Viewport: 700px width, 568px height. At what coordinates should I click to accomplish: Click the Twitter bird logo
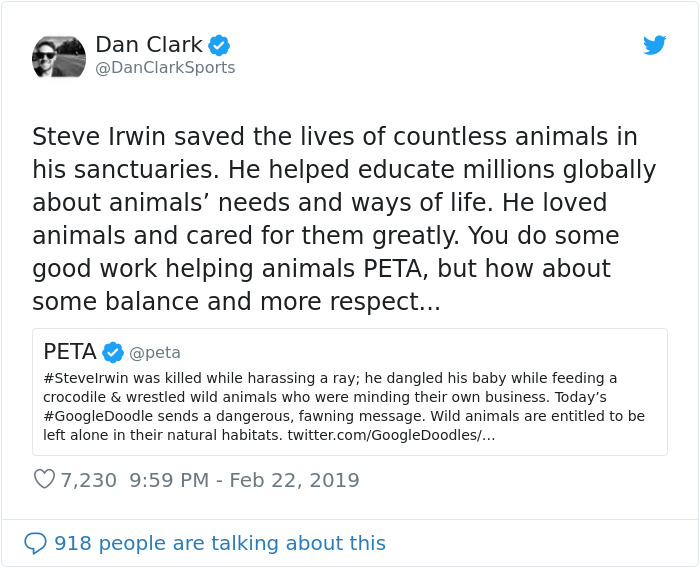[654, 45]
